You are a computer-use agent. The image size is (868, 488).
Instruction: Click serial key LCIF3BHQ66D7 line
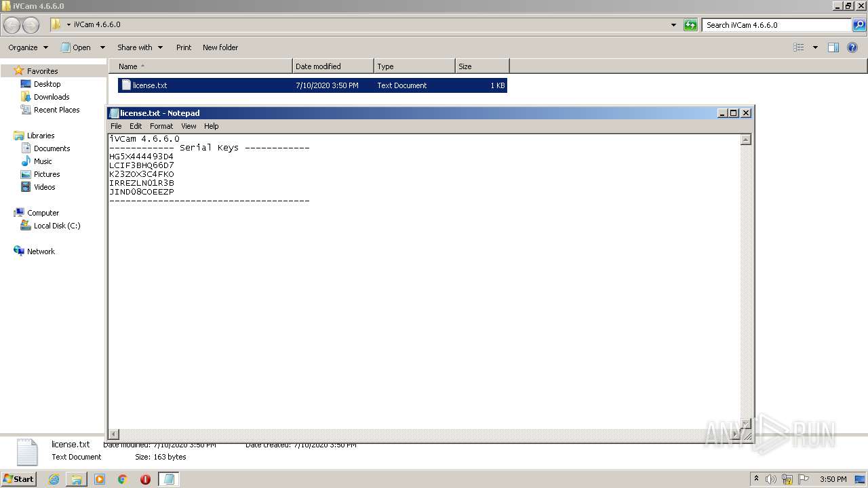point(141,165)
